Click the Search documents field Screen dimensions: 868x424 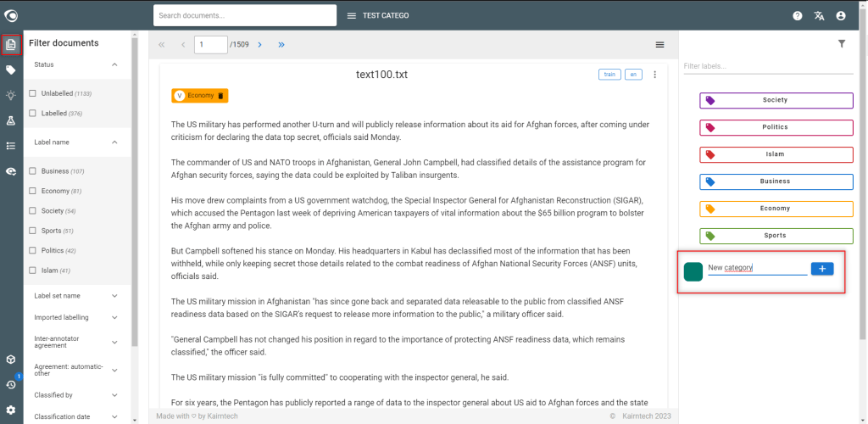pyautogui.click(x=245, y=15)
